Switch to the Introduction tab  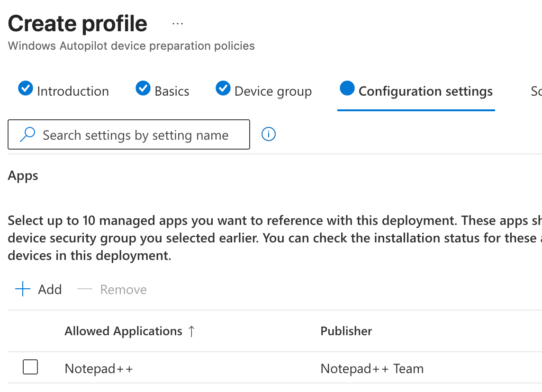click(73, 91)
